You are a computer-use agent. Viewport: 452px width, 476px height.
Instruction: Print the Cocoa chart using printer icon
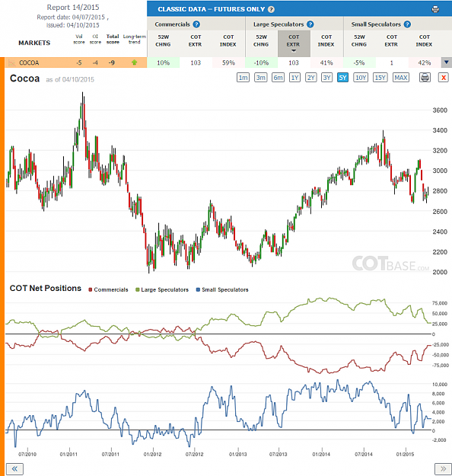pyautogui.click(x=425, y=78)
